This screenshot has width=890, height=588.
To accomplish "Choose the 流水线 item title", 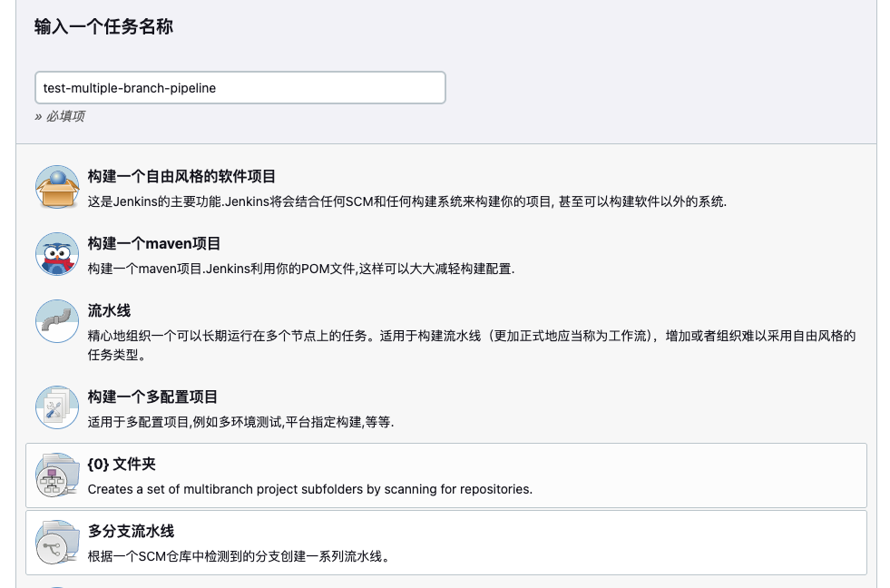I will [109, 310].
